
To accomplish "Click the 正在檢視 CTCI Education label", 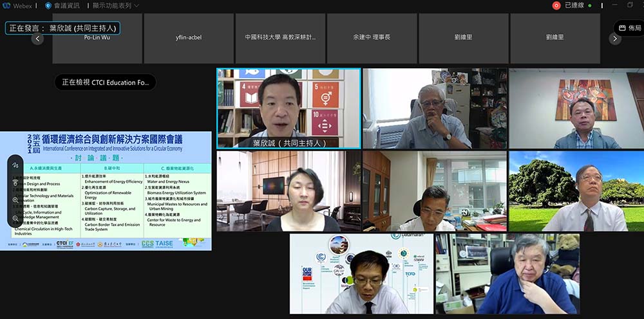I will point(105,82).
